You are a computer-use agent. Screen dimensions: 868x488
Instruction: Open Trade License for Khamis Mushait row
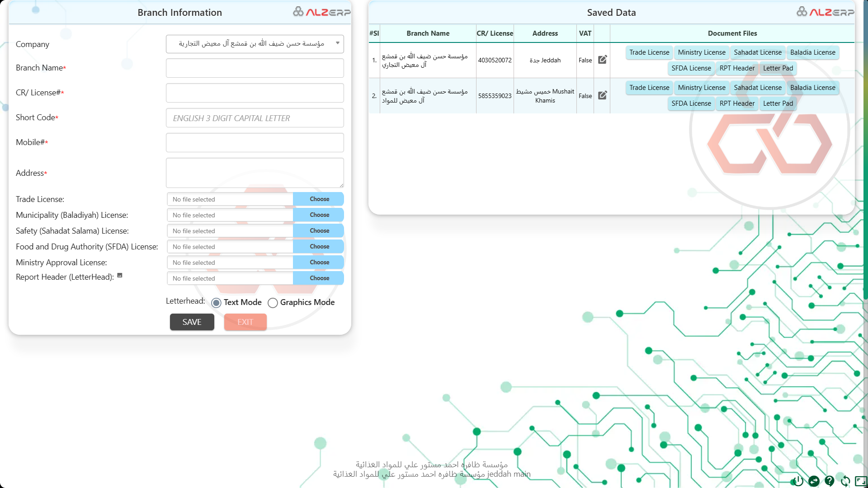click(x=649, y=88)
